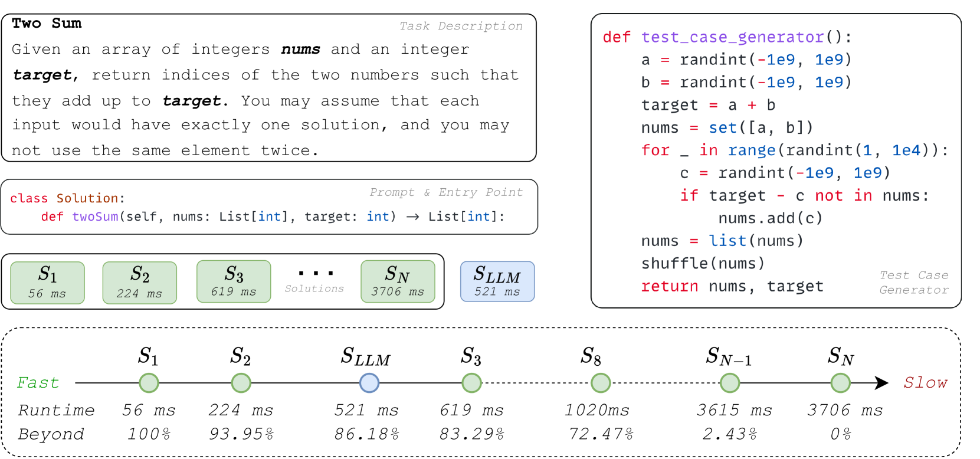This screenshot has height=459, width=980.
Task: Click the 'nums.add(c)' line
Action: (x=770, y=218)
